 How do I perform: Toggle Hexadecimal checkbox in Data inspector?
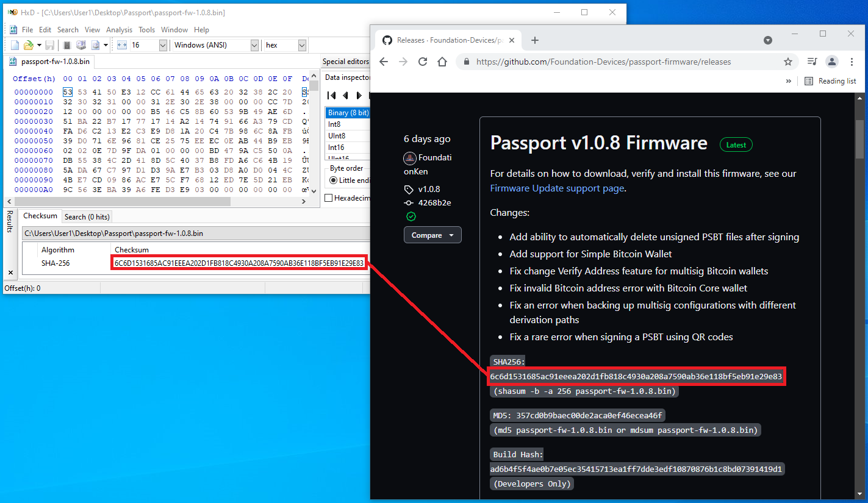[329, 198]
